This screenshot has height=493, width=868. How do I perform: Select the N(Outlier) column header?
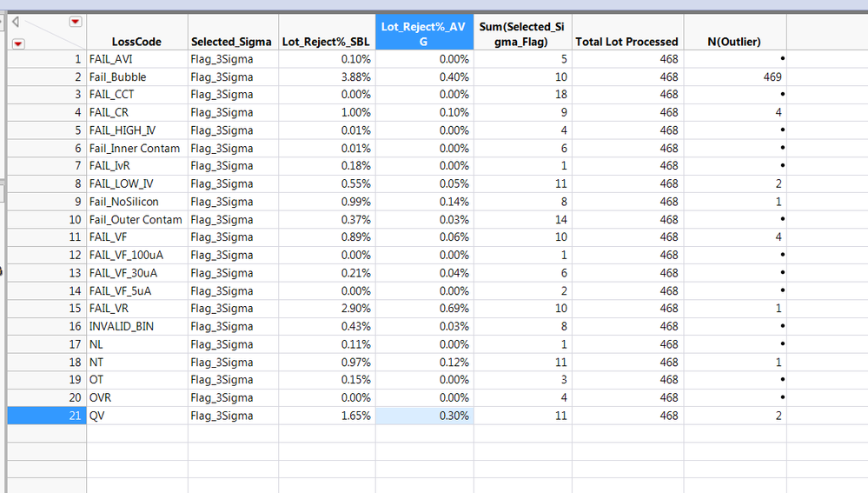click(734, 42)
